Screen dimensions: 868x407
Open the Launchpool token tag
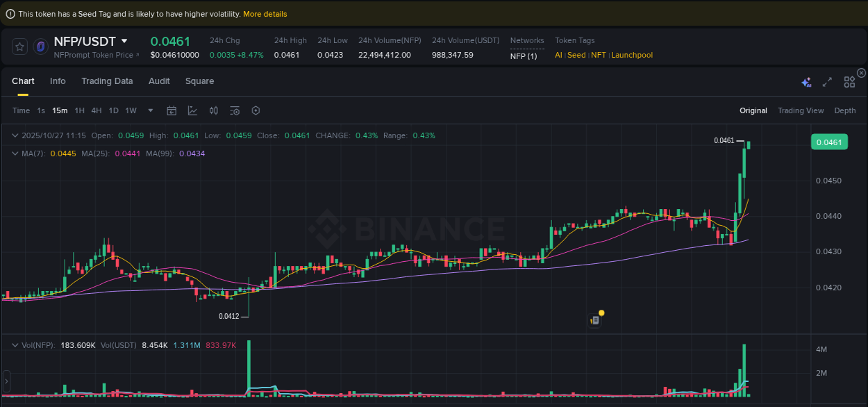631,55
